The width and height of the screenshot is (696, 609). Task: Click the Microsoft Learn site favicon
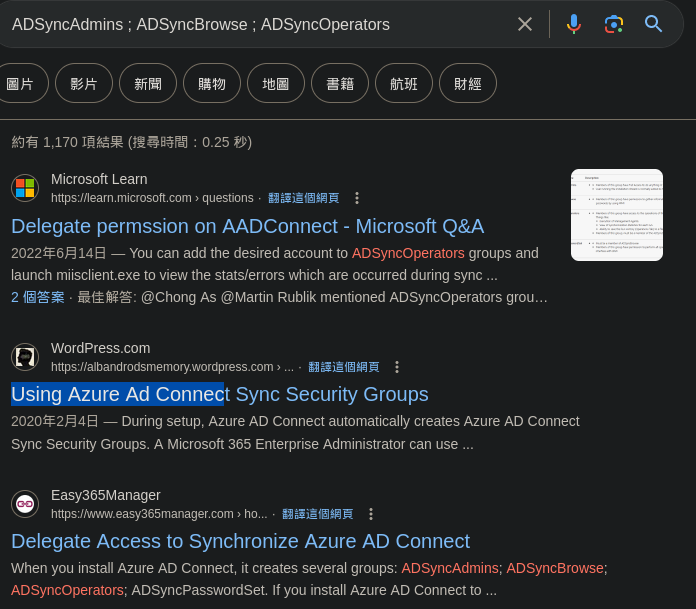(25, 188)
